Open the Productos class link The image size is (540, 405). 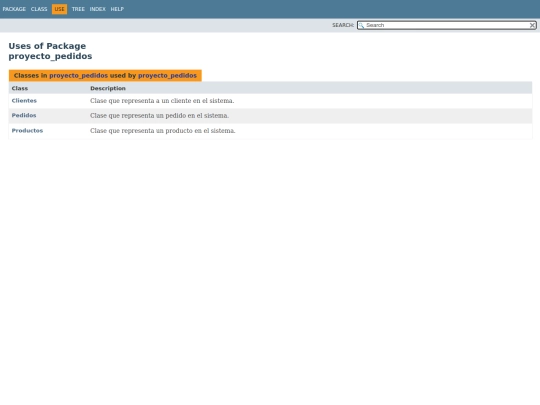[x=27, y=131]
